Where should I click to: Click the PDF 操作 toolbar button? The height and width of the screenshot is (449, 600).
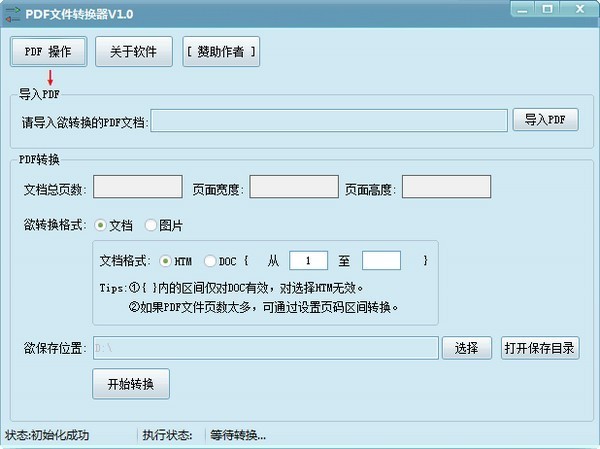click(x=48, y=52)
